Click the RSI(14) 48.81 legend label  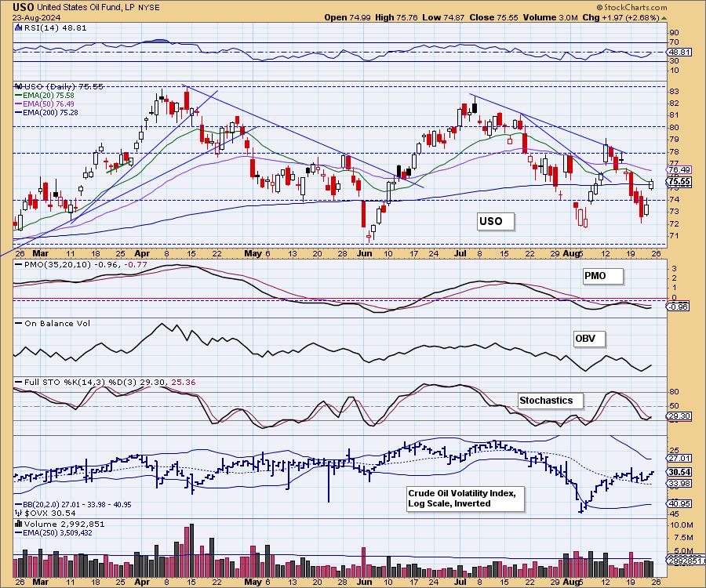[x=55, y=27]
